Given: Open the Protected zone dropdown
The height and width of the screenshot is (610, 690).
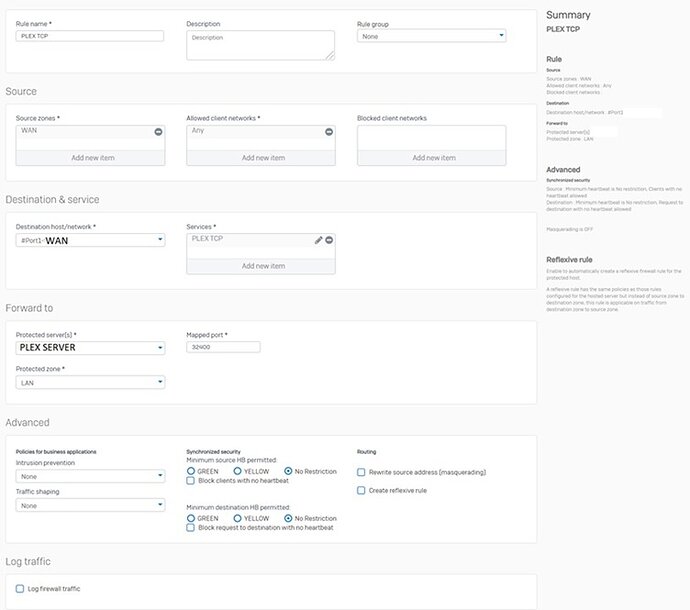Looking at the screenshot, I should [x=90, y=382].
